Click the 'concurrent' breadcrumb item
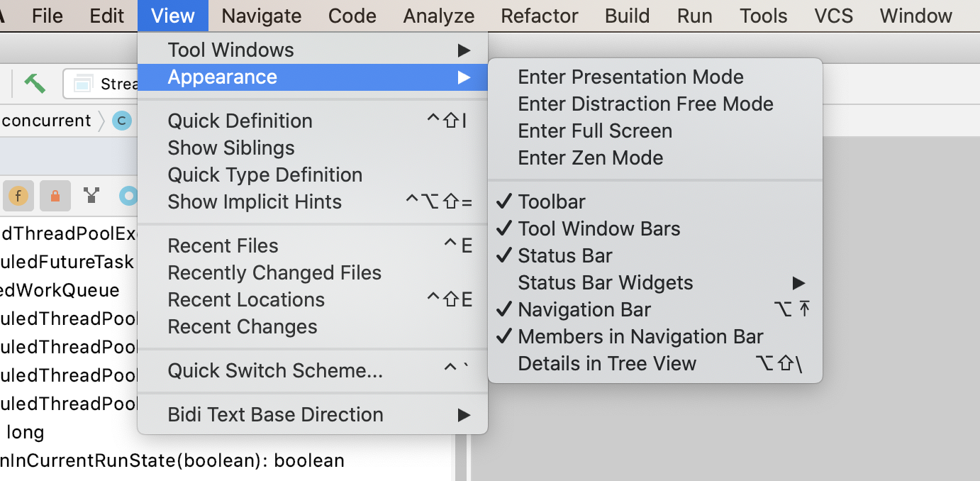The height and width of the screenshot is (481, 980). click(x=46, y=121)
